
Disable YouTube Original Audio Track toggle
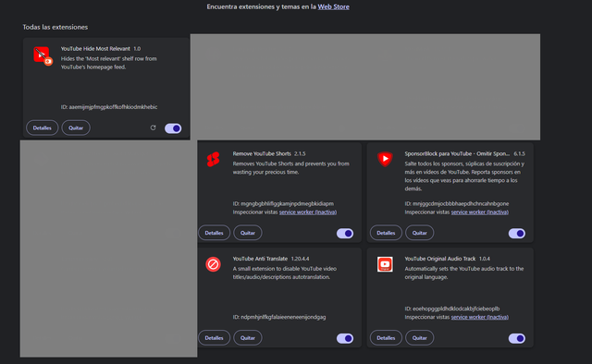click(517, 338)
